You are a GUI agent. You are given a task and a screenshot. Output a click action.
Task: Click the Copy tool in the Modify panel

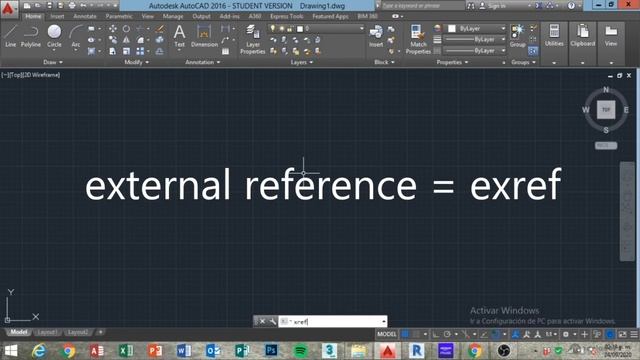click(x=113, y=40)
